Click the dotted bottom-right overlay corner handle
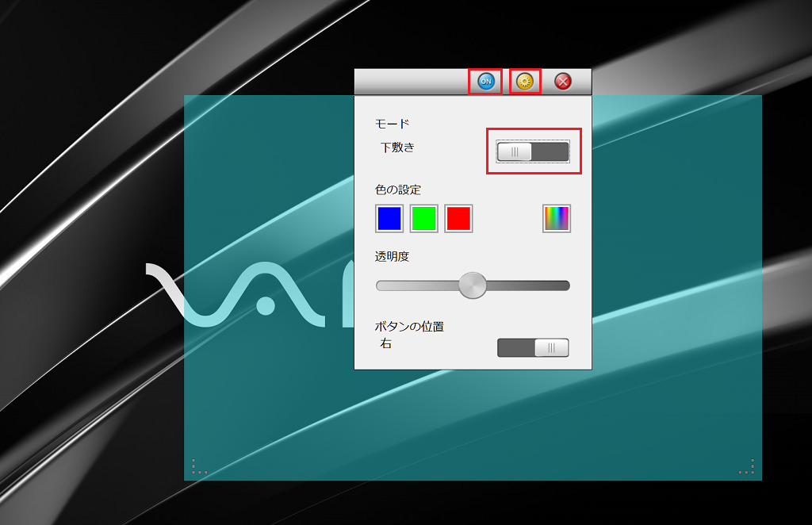Screen dimensions: 812x525 (747, 466)
